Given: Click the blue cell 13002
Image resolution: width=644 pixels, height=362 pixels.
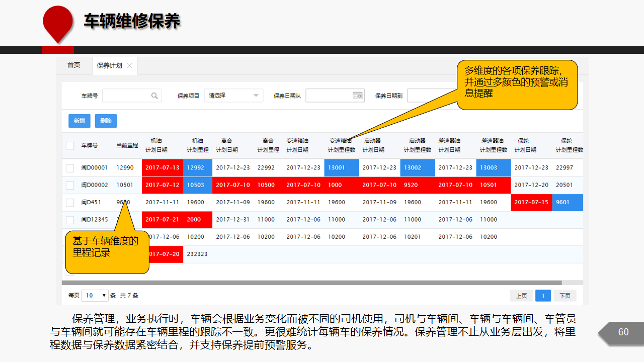Looking at the screenshot, I should (x=418, y=168).
